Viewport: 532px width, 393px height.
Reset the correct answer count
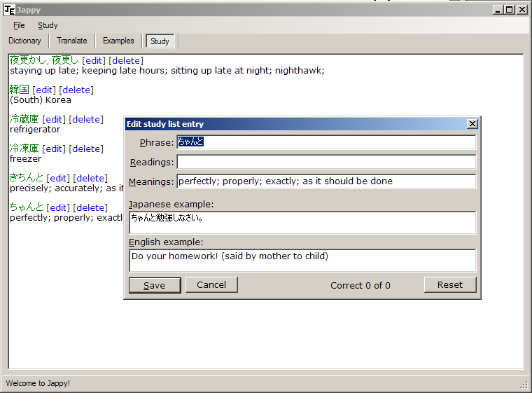point(449,284)
